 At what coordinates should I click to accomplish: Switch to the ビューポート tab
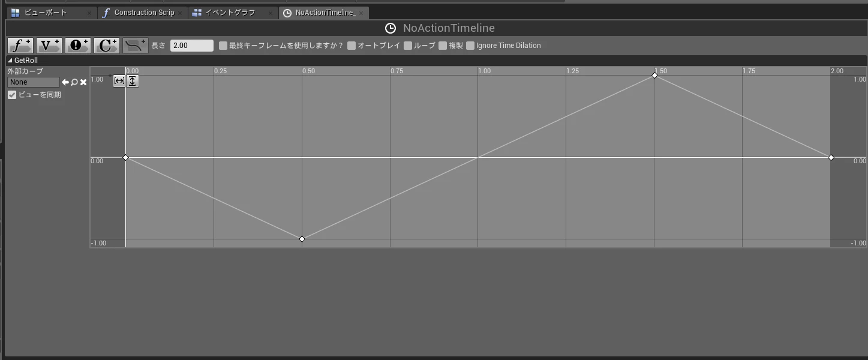52,13
